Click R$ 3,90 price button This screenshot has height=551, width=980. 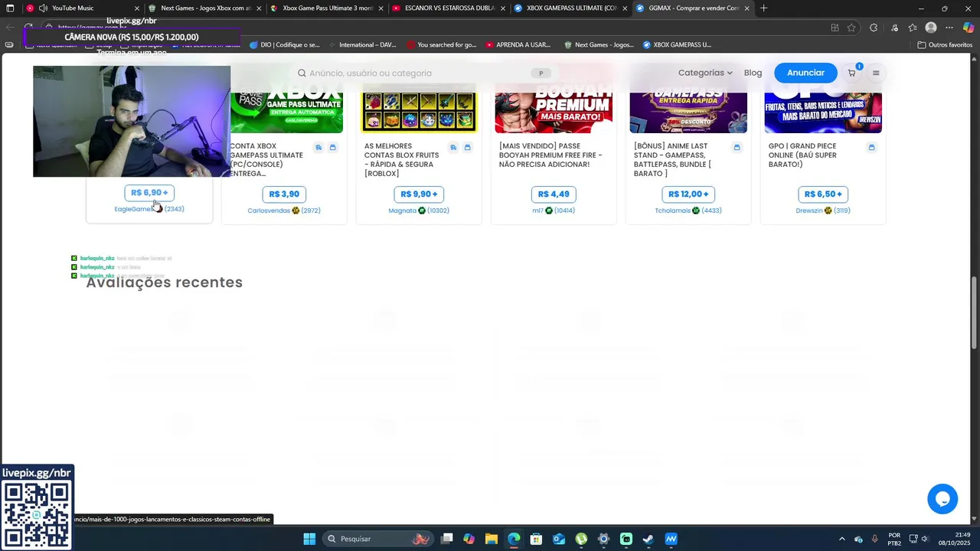tap(284, 194)
